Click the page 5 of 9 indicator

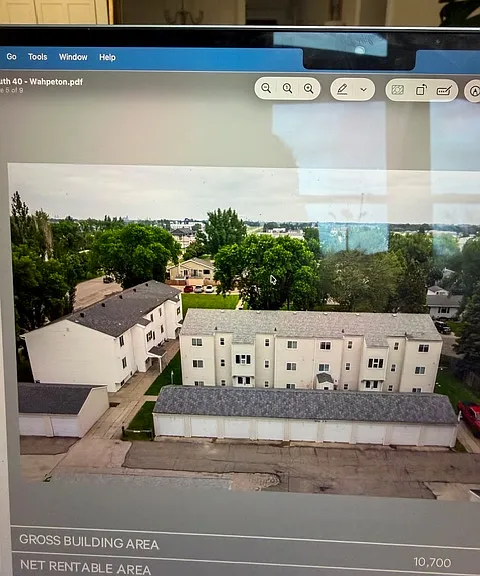pos(11,90)
